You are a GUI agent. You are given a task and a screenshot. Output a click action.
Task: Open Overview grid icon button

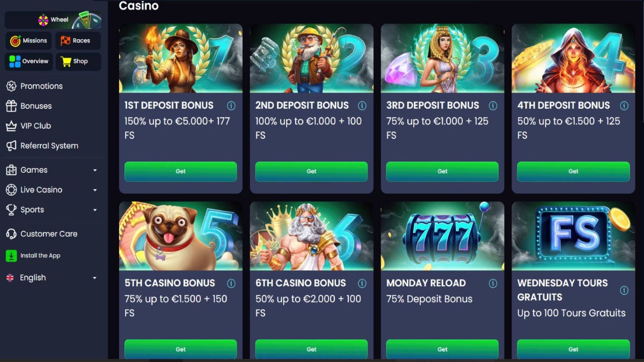click(x=29, y=61)
